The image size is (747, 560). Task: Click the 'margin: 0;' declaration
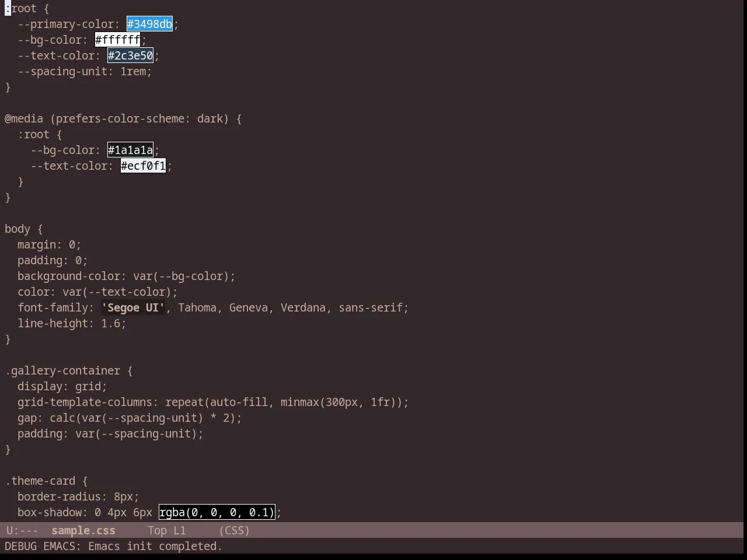(x=50, y=244)
